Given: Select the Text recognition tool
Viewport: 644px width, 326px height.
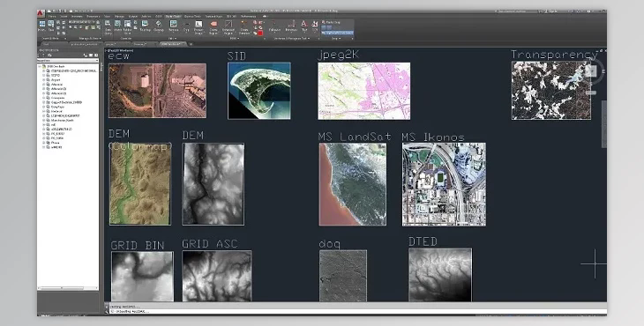Looking at the screenshot, I should [x=304, y=26].
